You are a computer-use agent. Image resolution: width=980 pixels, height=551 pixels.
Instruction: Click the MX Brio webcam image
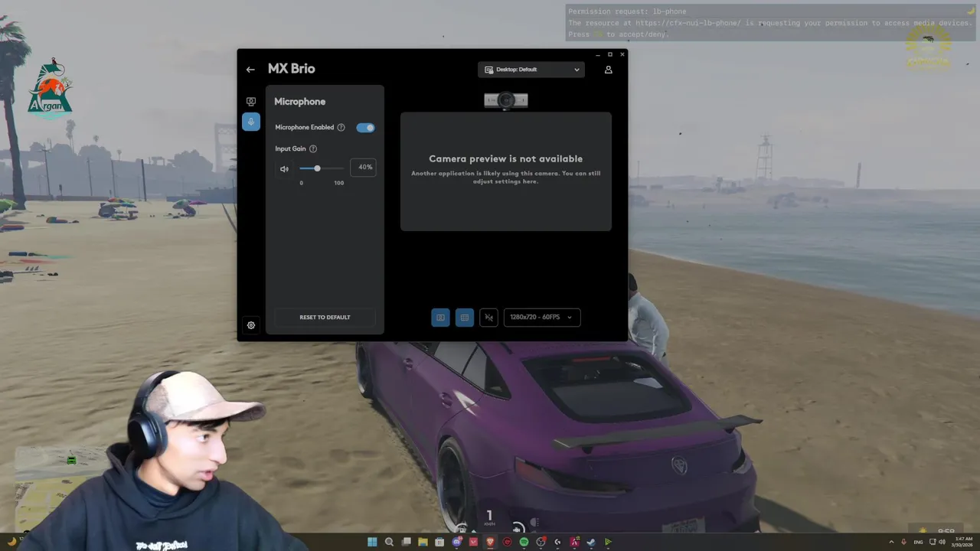click(x=506, y=101)
